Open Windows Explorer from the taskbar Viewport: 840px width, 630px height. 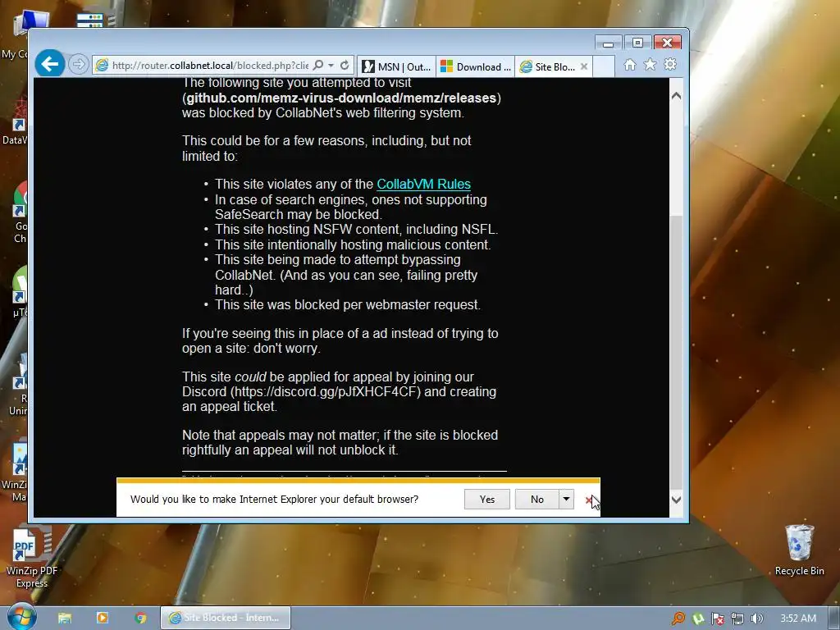pyautogui.click(x=65, y=619)
